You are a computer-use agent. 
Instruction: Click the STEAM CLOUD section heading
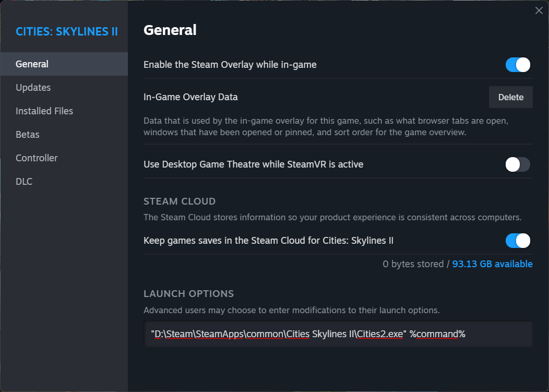(180, 201)
